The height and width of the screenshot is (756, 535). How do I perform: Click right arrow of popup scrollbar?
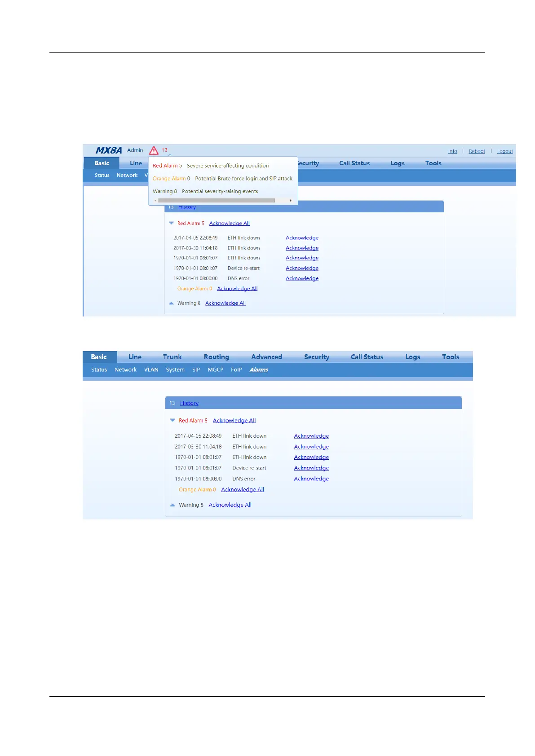click(x=291, y=201)
